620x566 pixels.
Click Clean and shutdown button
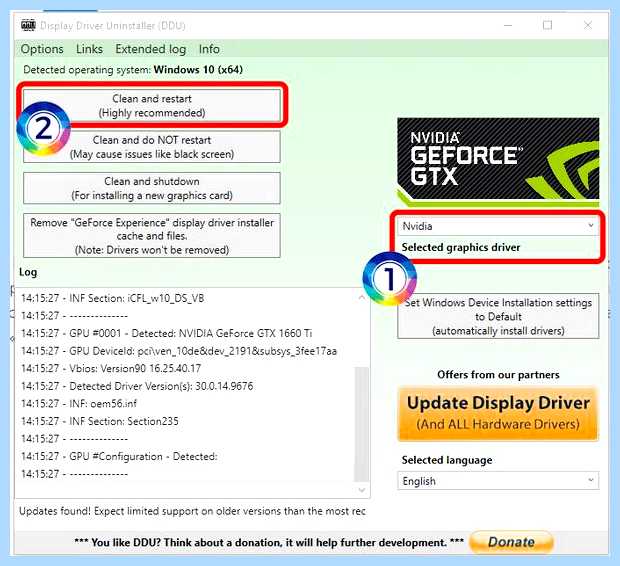click(152, 188)
